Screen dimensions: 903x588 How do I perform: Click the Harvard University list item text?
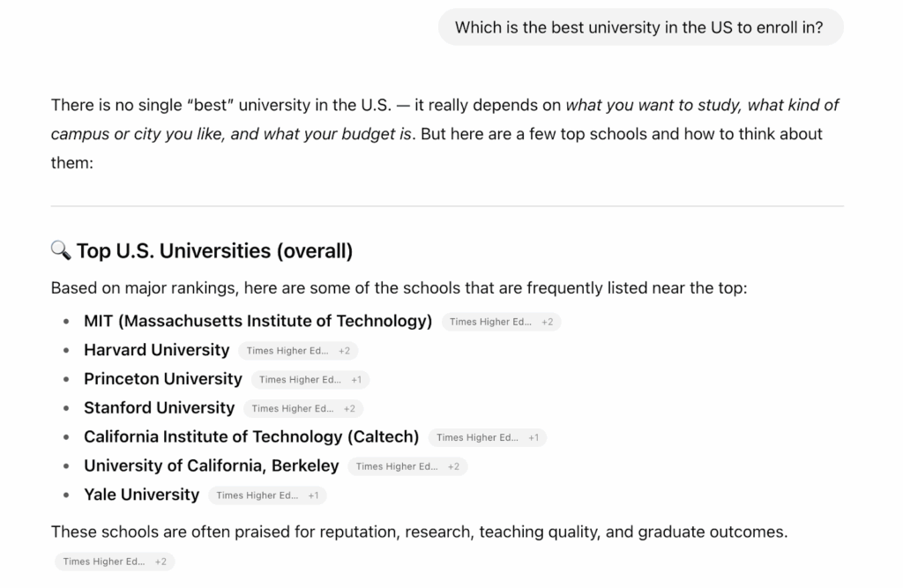click(x=156, y=350)
